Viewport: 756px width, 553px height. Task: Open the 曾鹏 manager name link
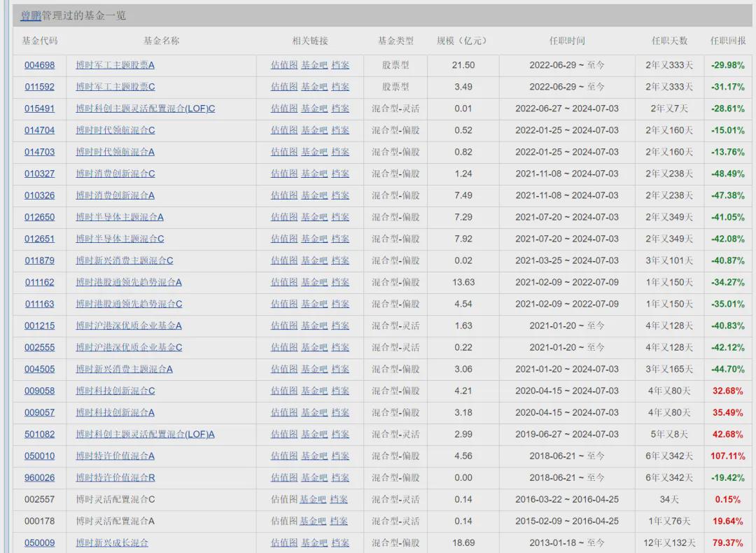point(30,15)
